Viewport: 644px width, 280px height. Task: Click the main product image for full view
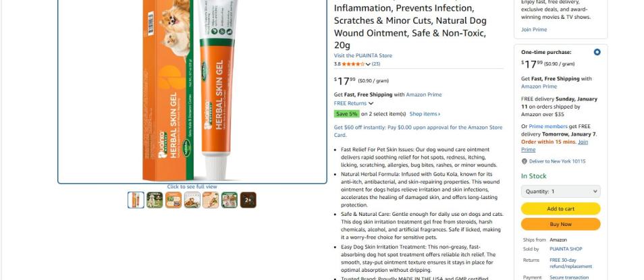[x=192, y=90]
